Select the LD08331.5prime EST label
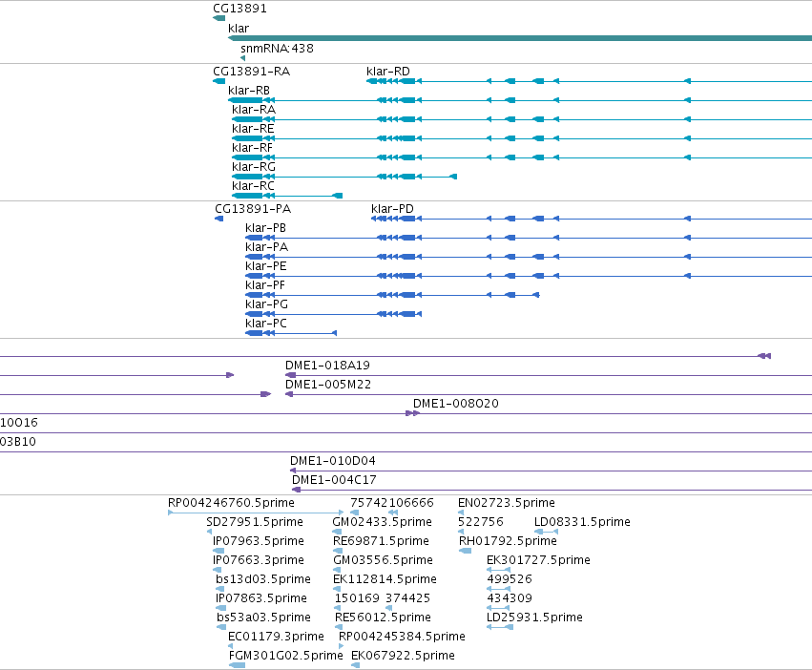 click(582, 523)
